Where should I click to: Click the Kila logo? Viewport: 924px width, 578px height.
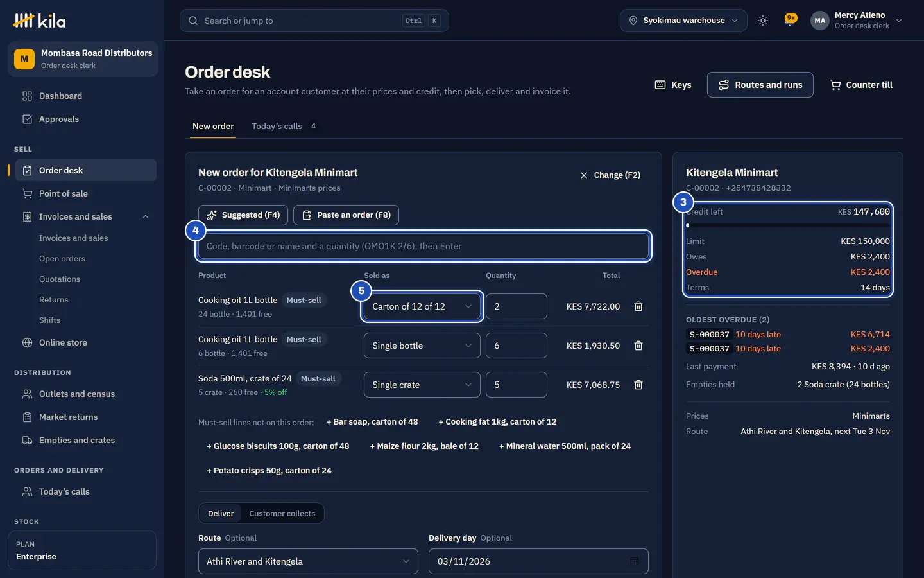click(39, 21)
